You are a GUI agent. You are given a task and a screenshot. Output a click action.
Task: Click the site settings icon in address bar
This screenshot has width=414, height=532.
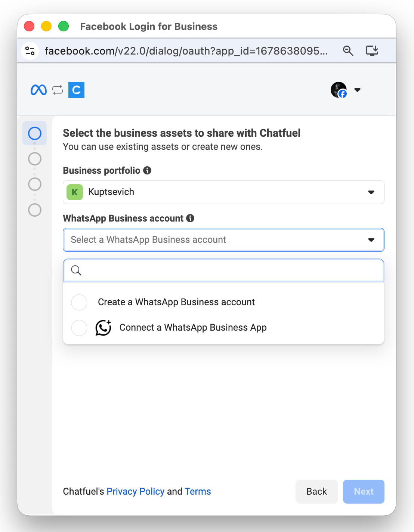pos(30,50)
